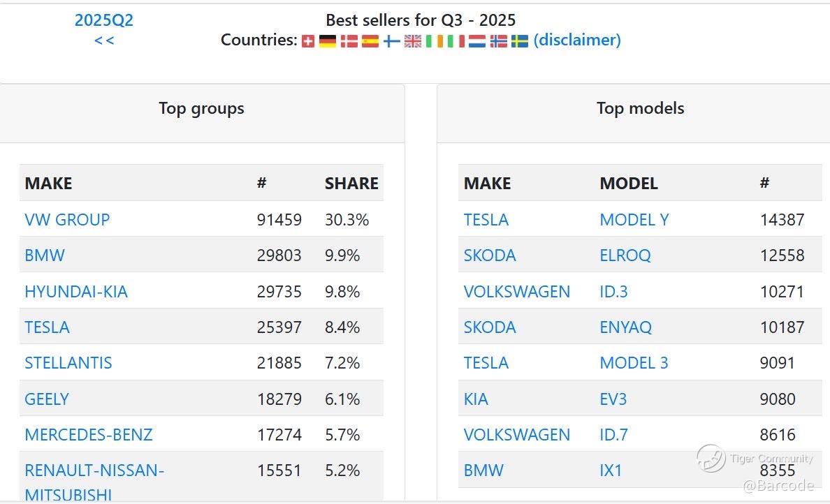Screen dimensions: 830x504
Task: Open HYUNDAI-KIA group link
Action: 76,291
